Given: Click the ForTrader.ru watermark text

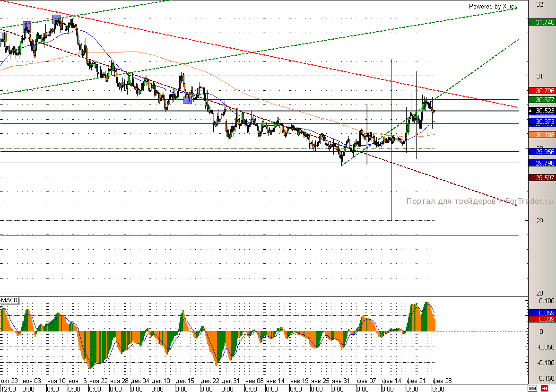Looking at the screenshot, I should 479,201.
